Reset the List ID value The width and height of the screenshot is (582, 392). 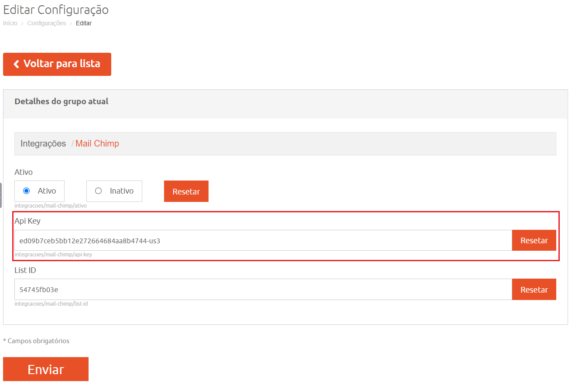pyautogui.click(x=534, y=290)
